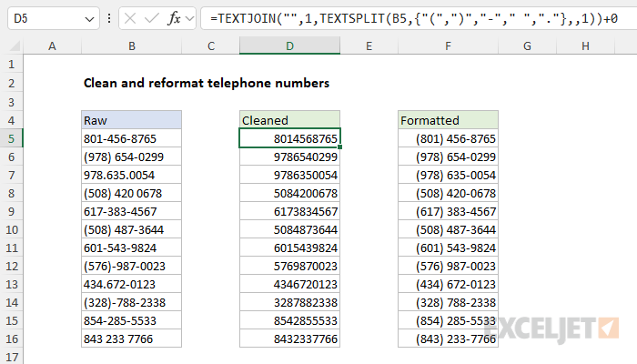This screenshot has height=364, width=637.
Task: Click title 'Clean and reformat telephone numbers'
Action: click(207, 84)
